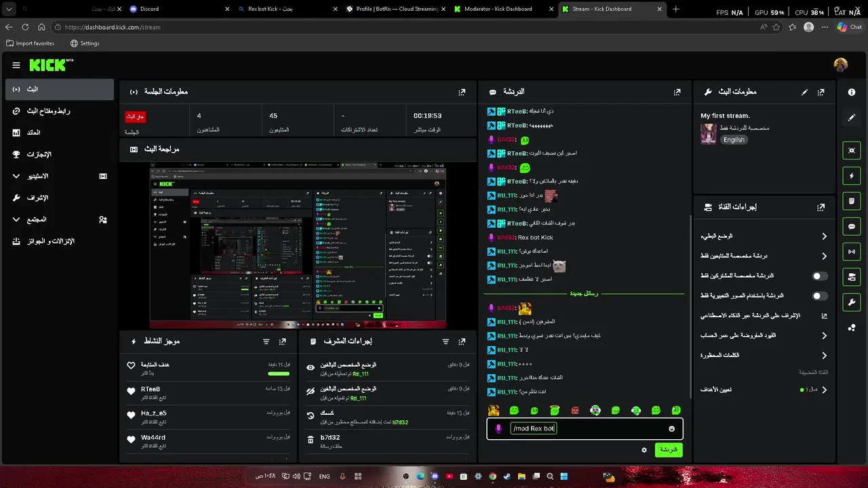Click the pencil icon in right sidebar
The image size is (868, 488).
(x=852, y=117)
